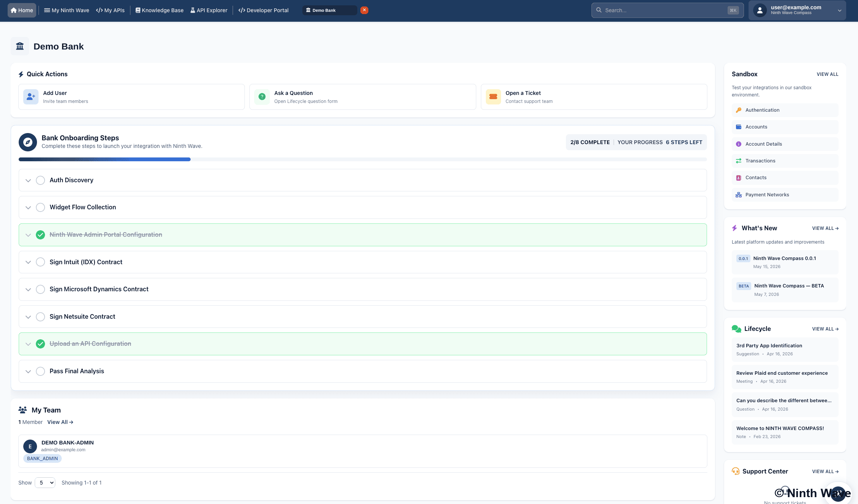Image resolution: width=858 pixels, height=504 pixels.
Task: Click Lifecycle VIEW ALL link
Action: (825, 329)
